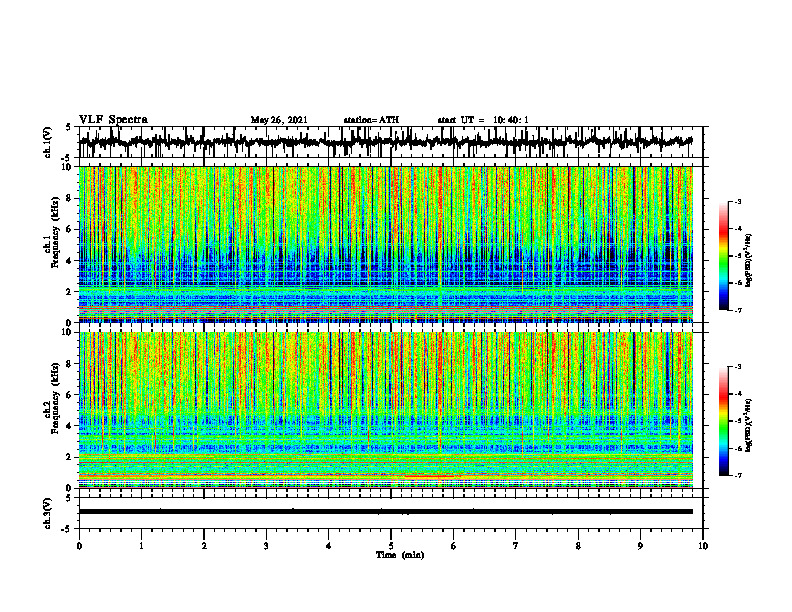Click the "start UT = 10:40:1" text

click(483, 120)
